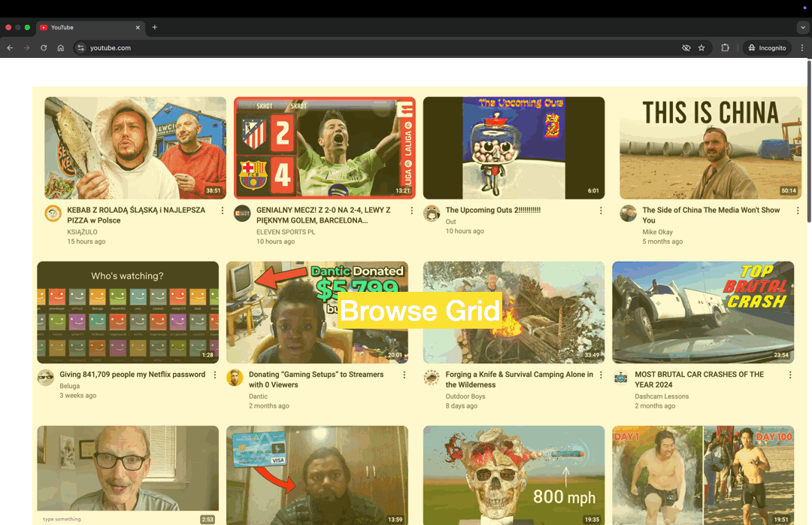The image size is (812, 525).
Task: Open the Extensions puzzle icon
Action: pos(725,47)
